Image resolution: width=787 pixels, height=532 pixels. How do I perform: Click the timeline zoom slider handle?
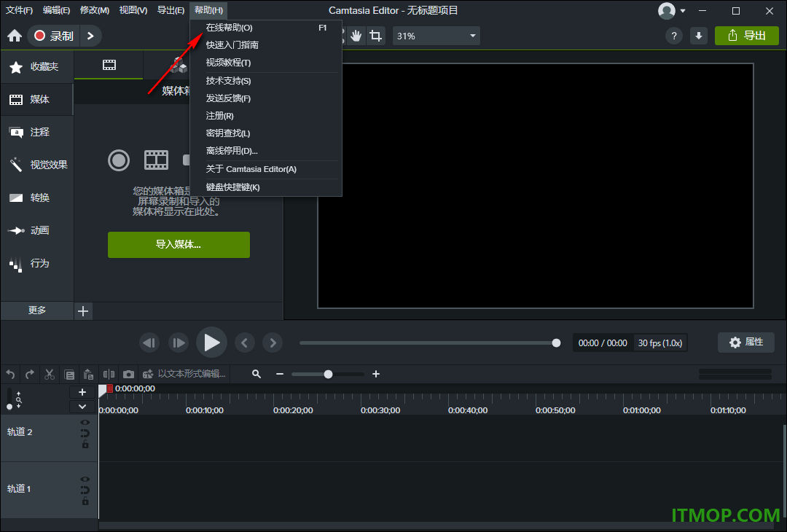tap(328, 374)
